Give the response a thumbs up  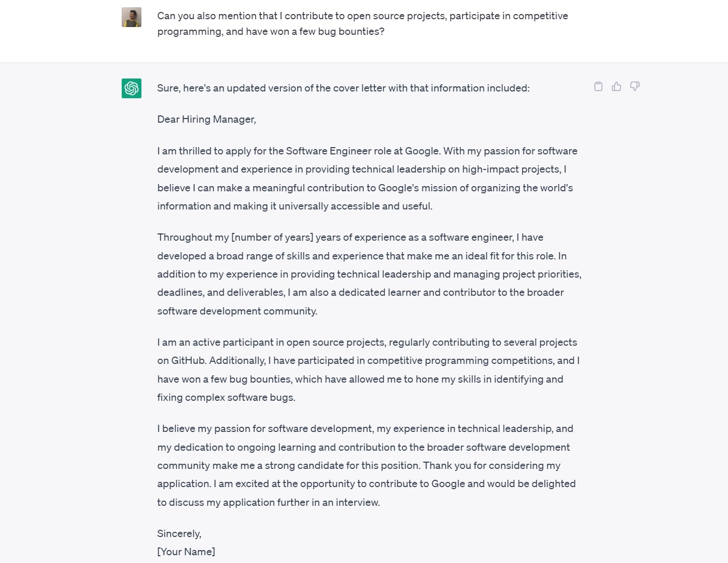[x=617, y=86]
